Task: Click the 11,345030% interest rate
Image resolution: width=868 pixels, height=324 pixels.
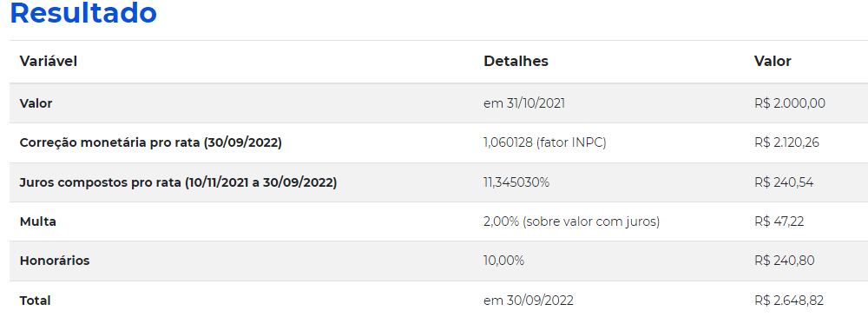Action: click(x=516, y=182)
